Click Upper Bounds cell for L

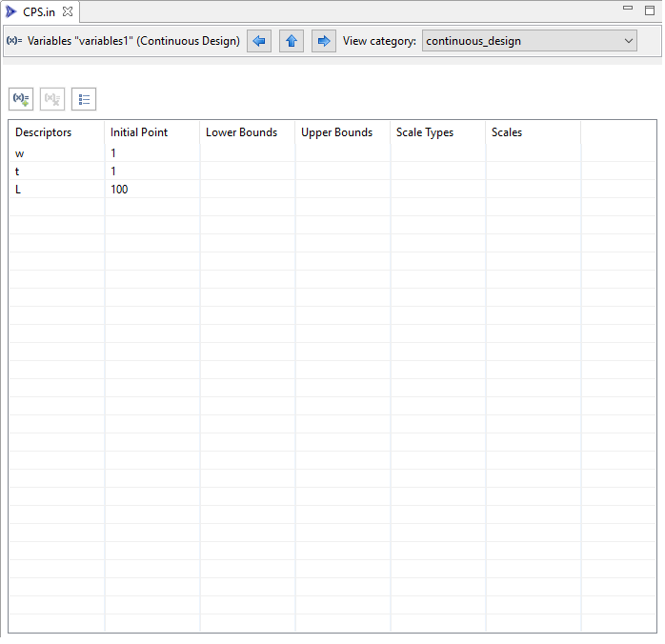[343, 189]
